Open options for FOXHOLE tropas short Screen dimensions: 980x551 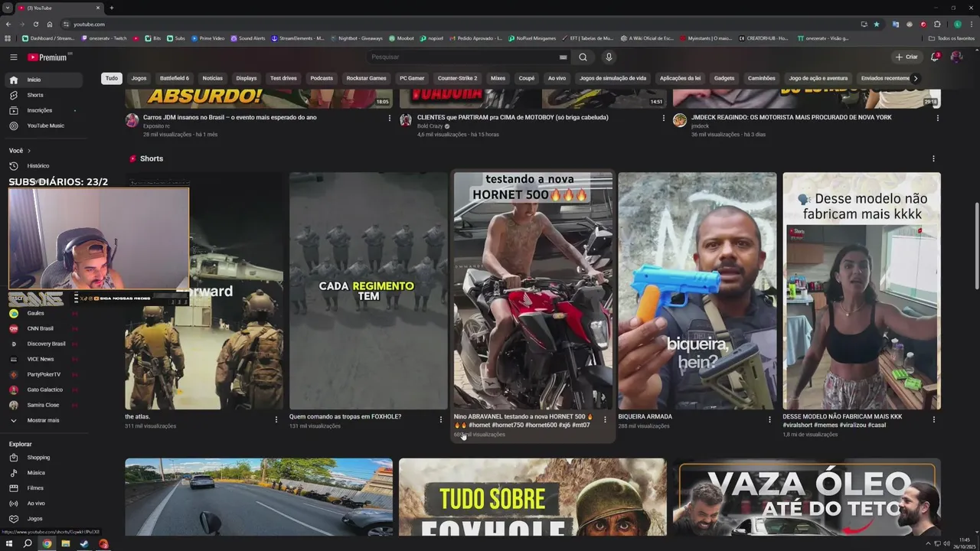pos(440,419)
